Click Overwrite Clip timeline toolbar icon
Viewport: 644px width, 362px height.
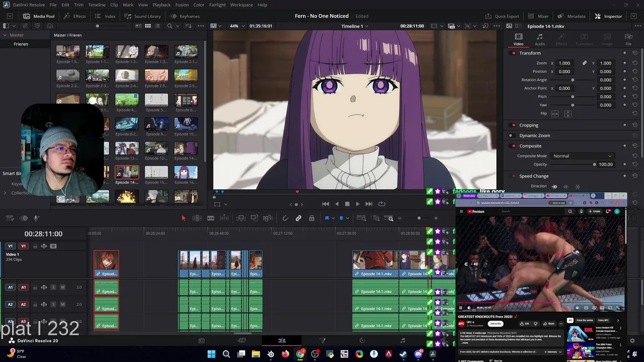[x=255, y=218]
